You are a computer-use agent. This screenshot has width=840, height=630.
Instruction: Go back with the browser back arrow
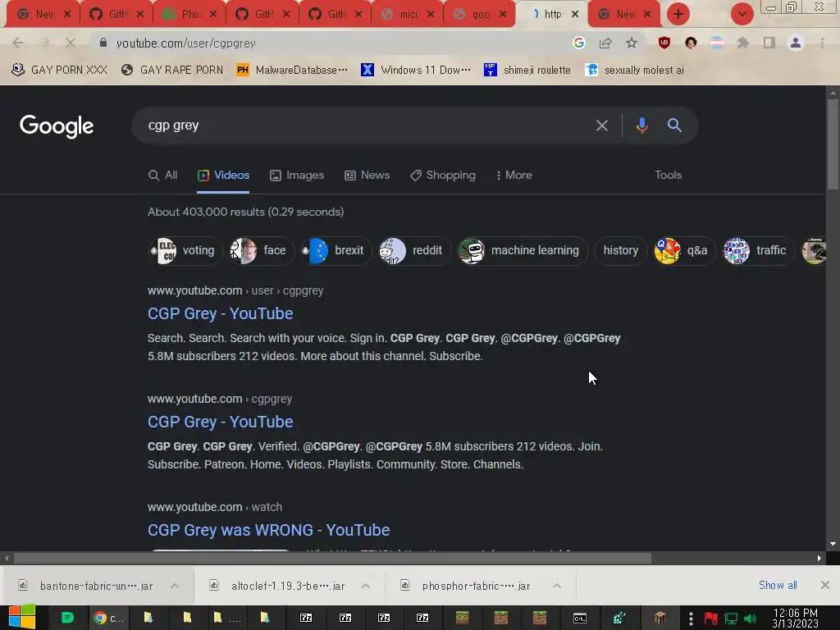point(18,43)
